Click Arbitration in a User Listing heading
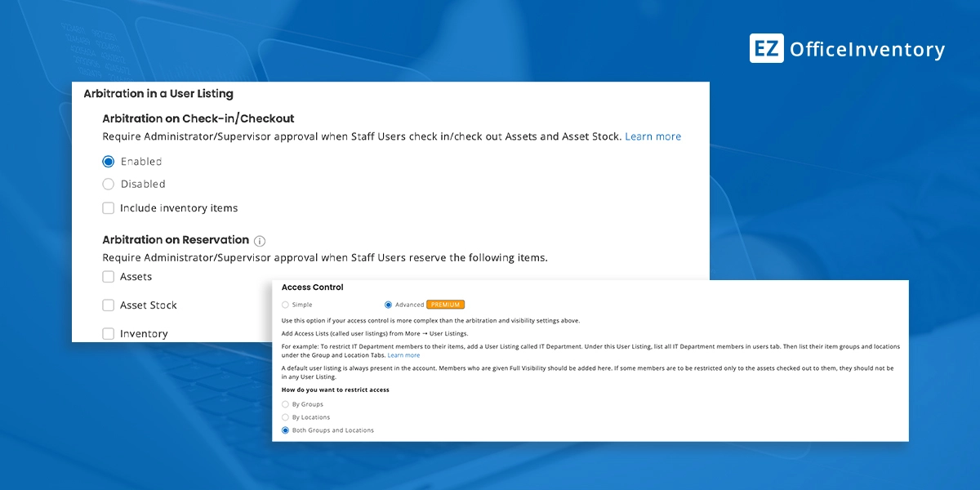Screen dimensions: 980x490 (x=158, y=94)
